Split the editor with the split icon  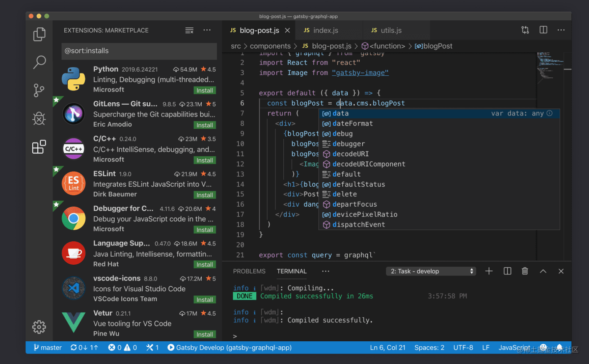[543, 30]
